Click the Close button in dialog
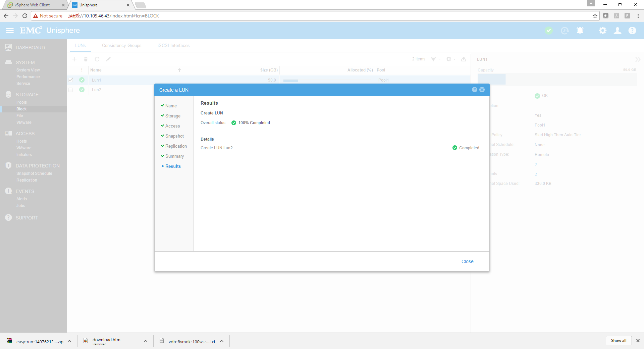This screenshot has height=349, width=644. 467,261
